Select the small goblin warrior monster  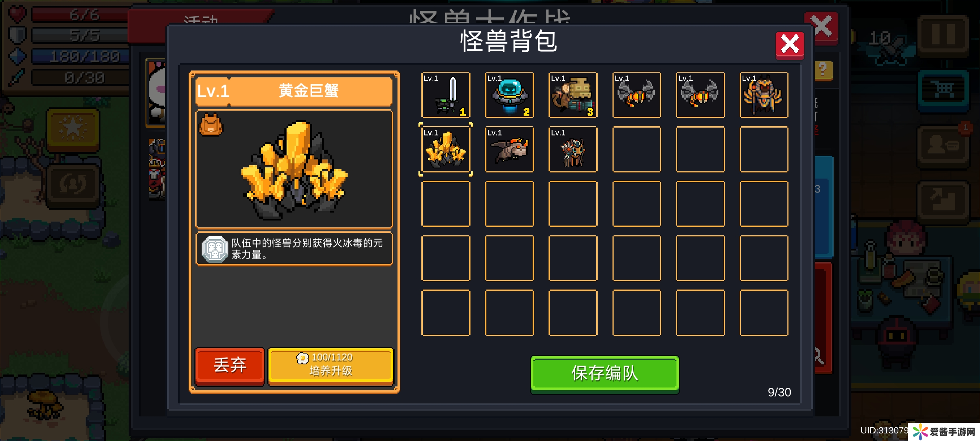[x=573, y=149]
